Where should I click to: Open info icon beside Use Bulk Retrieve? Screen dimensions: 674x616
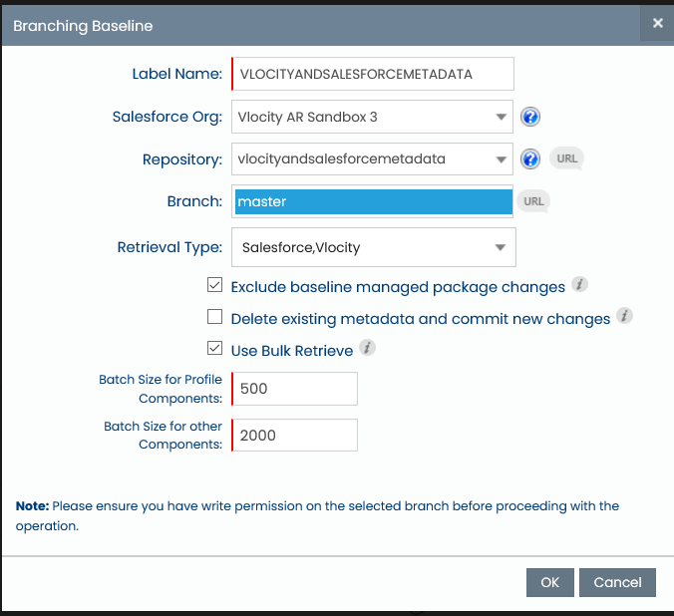(367, 348)
